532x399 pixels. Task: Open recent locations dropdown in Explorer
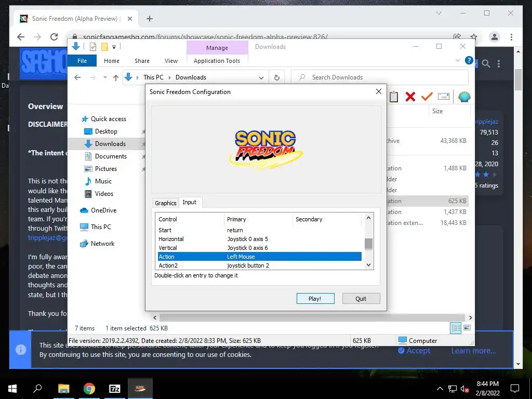(x=105, y=77)
